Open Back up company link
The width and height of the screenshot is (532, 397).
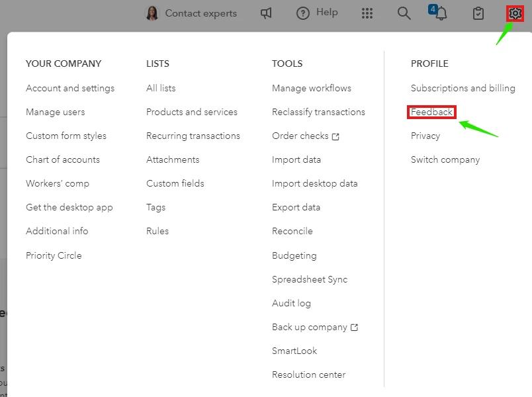click(315, 327)
